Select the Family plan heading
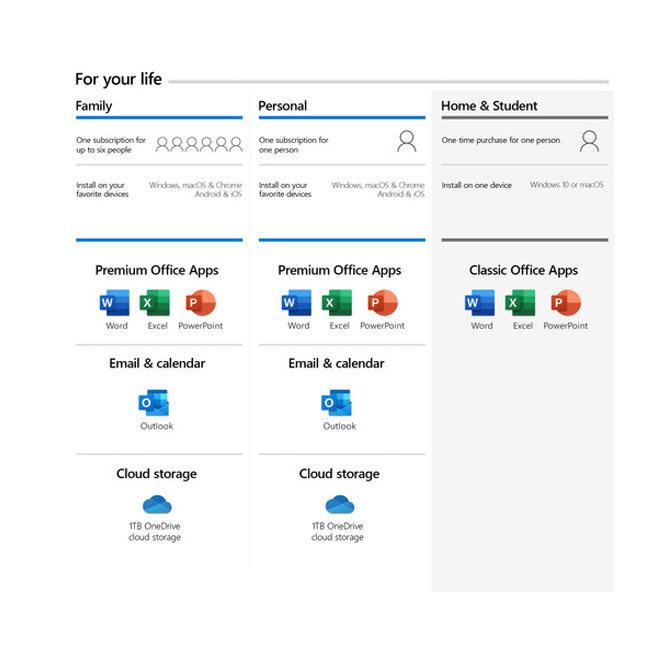650x650 pixels. [x=94, y=106]
